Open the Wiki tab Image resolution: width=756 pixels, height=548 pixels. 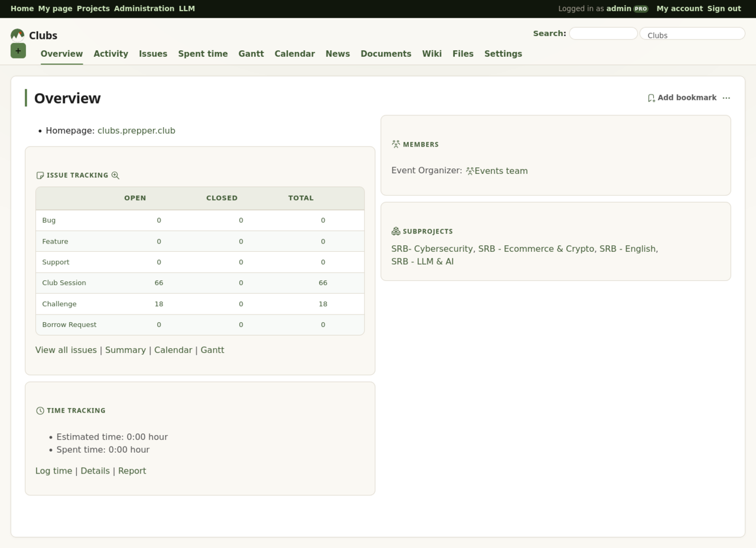tap(432, 54)
